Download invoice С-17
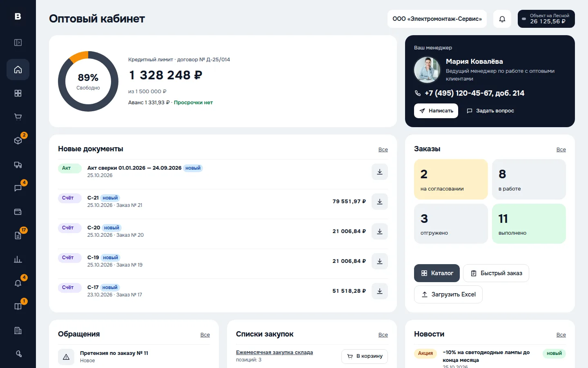Viewport: 588px width, 368px height. tap(380, 291)
